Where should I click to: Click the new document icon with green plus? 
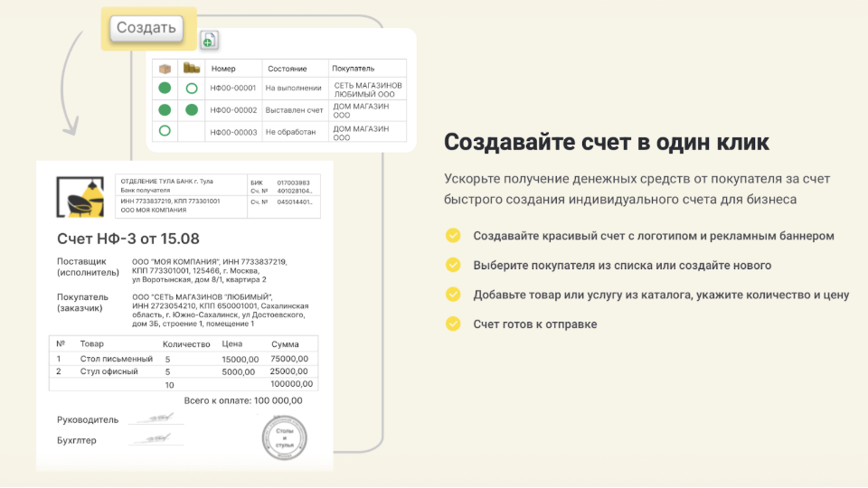pos(208,40)
